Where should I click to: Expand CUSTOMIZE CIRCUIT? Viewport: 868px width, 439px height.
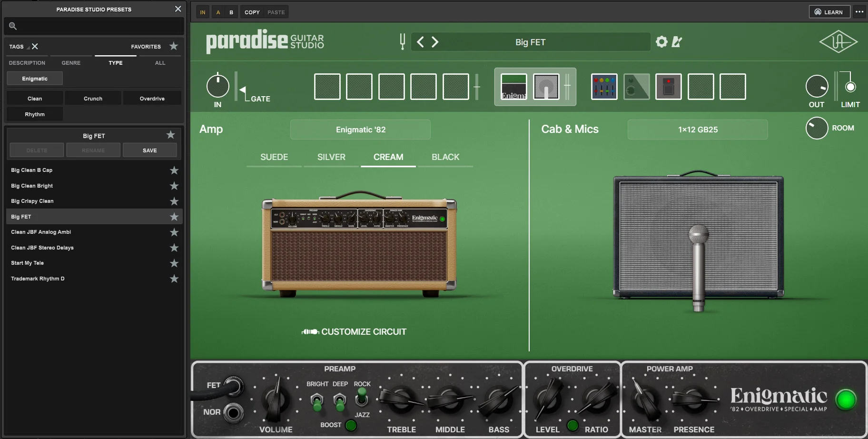coord(355,332)
